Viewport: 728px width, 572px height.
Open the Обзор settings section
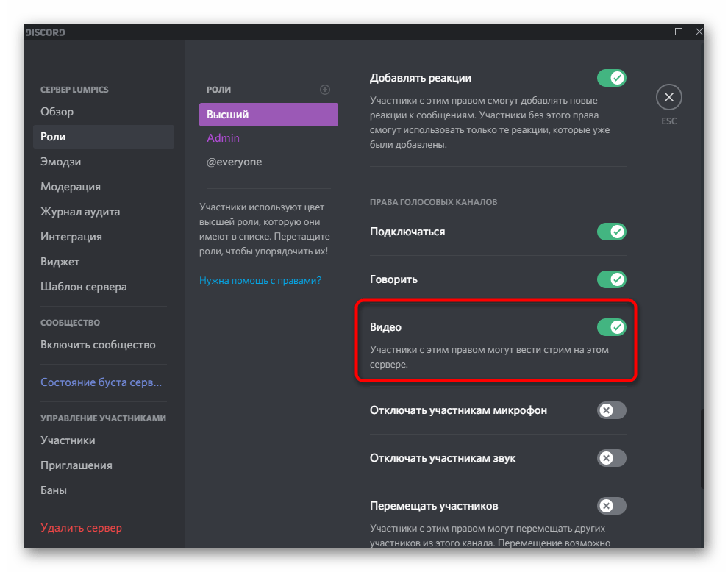[x=57, y=112]
